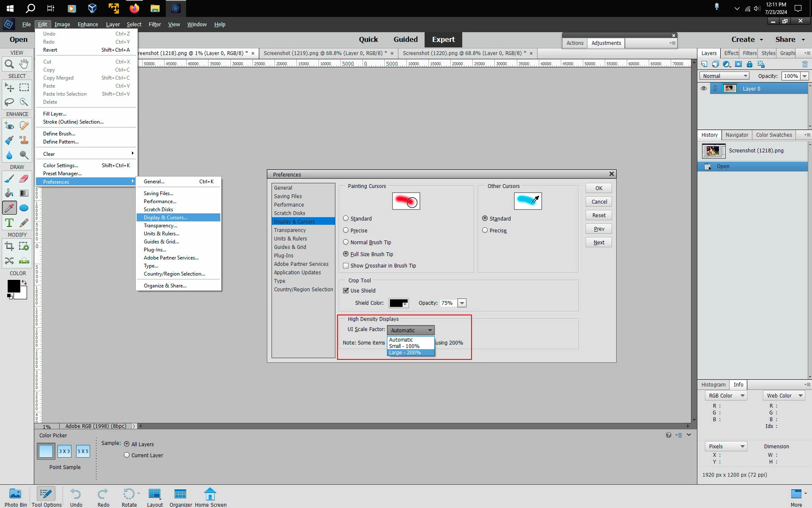Activate the Crop tool under Modify
Viewport: 812px width, 508px height.
tap(9, 246)
